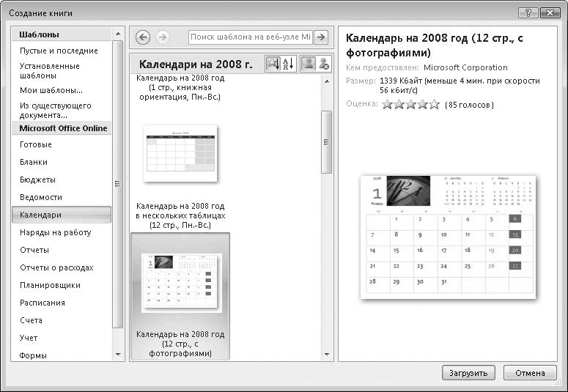The width and height of the screenshot is (568, 392).
Task: Click the template search input field
Action: [x=250, y=37]
